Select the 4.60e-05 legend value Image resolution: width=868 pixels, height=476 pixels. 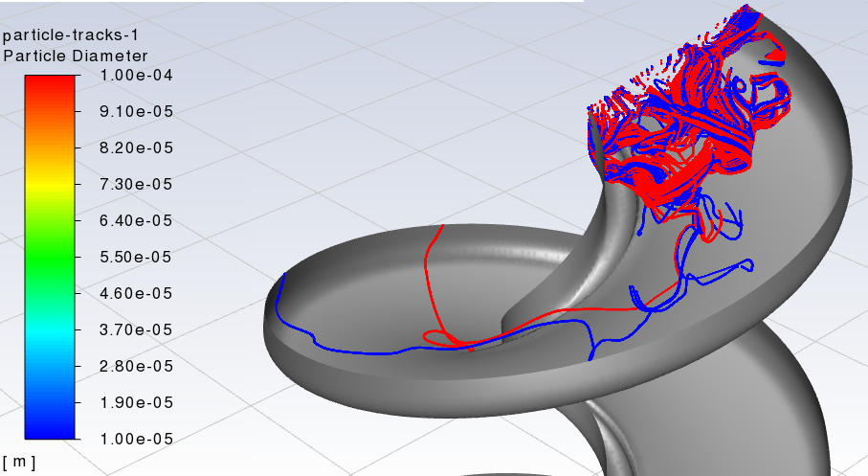pos(136,293)
